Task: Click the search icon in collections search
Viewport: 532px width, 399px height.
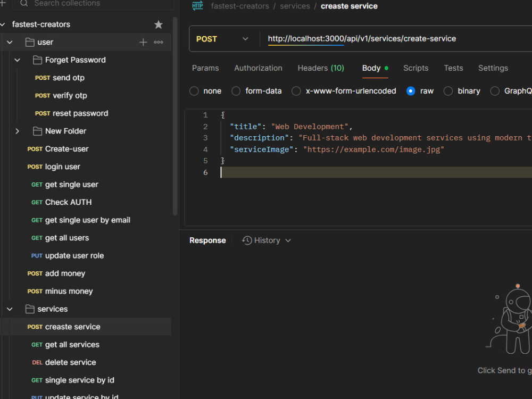Action: pos(24,3)
